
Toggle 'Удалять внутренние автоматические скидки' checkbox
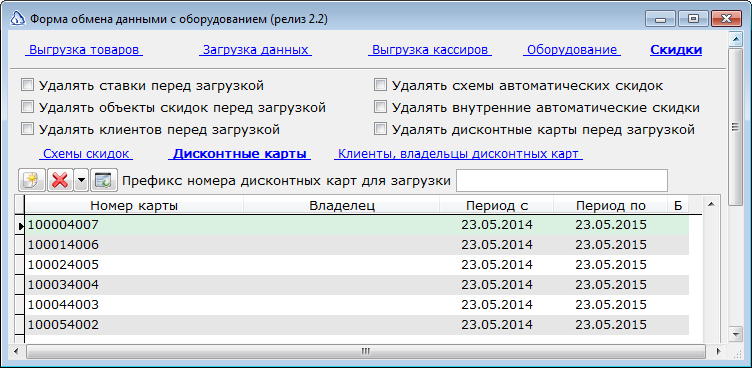click(x=380, y=107)
